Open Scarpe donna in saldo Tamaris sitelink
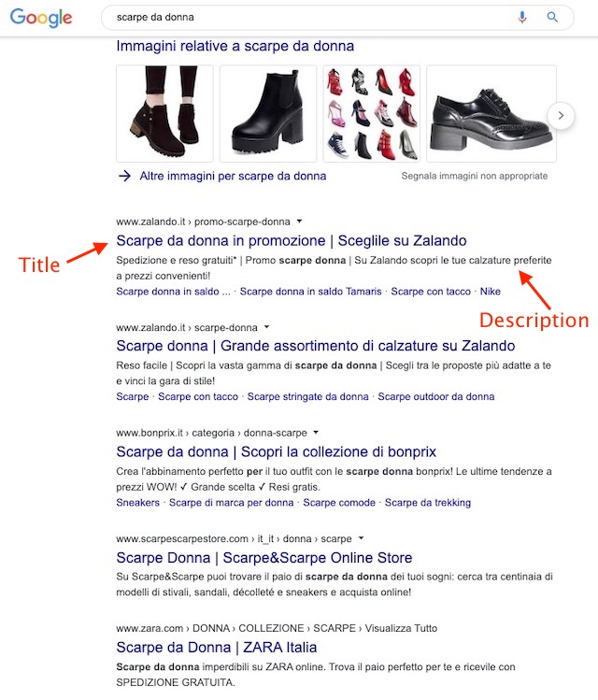 pyautogui.click(x=310, y=292)
